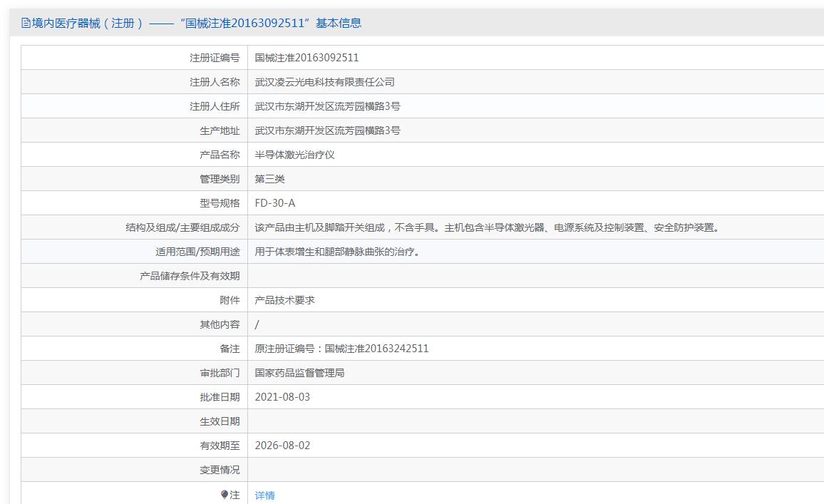
Task: Open the 详情 link
Action: pos(265,495)
